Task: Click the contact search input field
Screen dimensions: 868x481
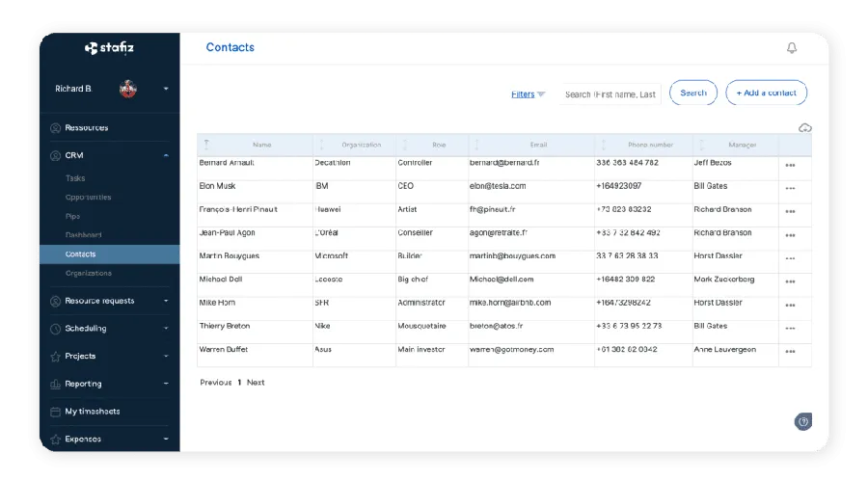Action: point(610,94)
